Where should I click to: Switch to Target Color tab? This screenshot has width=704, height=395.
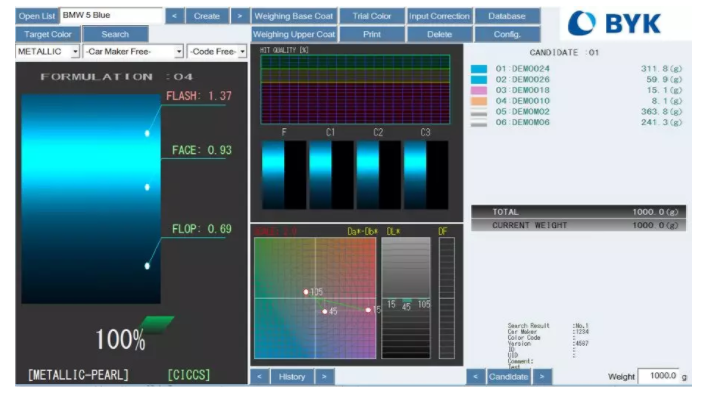(x=48, y=34)
